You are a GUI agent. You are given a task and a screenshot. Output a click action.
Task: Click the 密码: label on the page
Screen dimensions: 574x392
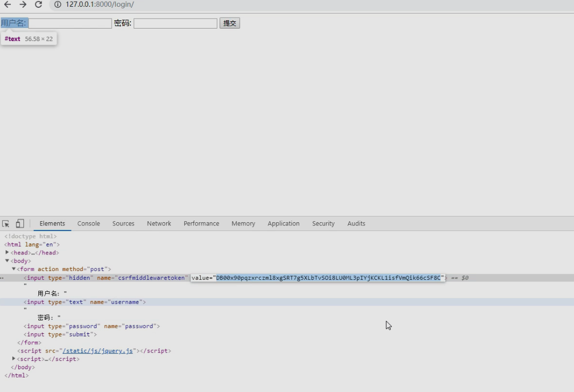[x=122, y=23]
